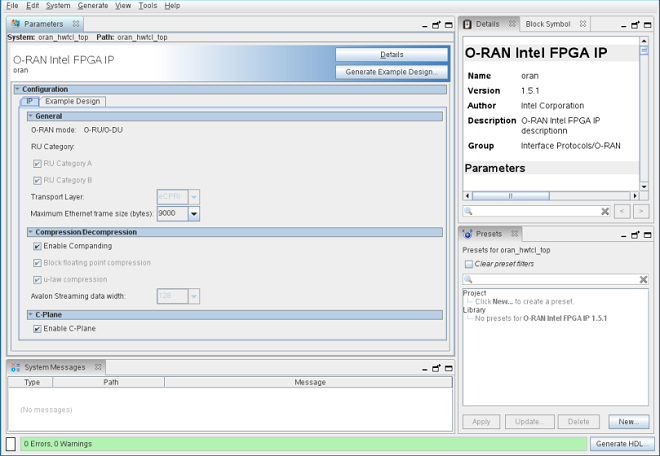The height and width of the screenshot is (456, 660).
Task: Collapse the C-Plane section
Action: pos(30,315)
